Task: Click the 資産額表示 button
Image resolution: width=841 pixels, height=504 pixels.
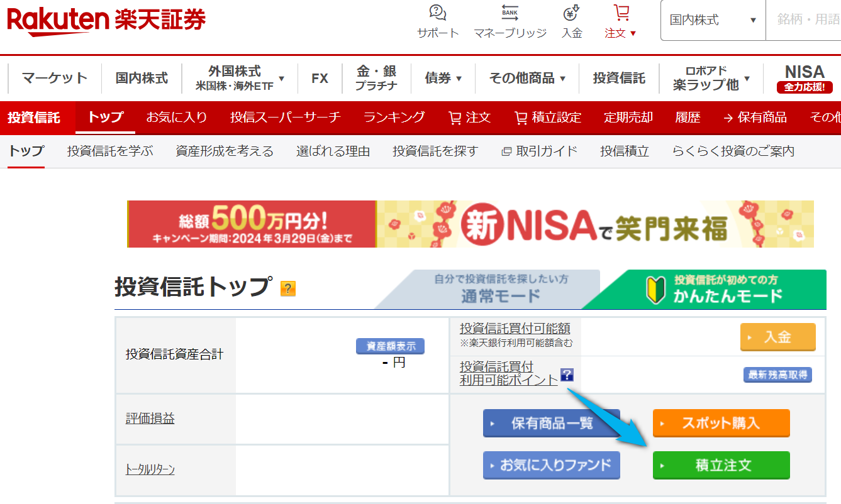Action: [x=390, y=346]
